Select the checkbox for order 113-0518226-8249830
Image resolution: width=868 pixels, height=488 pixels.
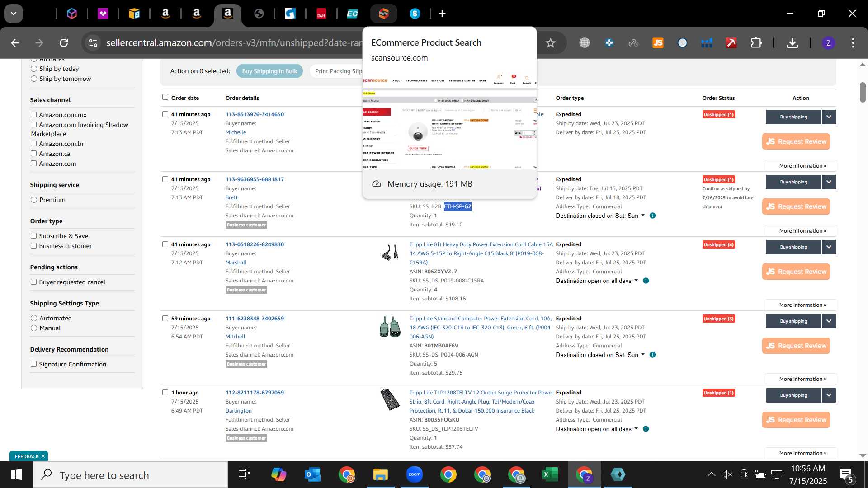click(165, 244)
